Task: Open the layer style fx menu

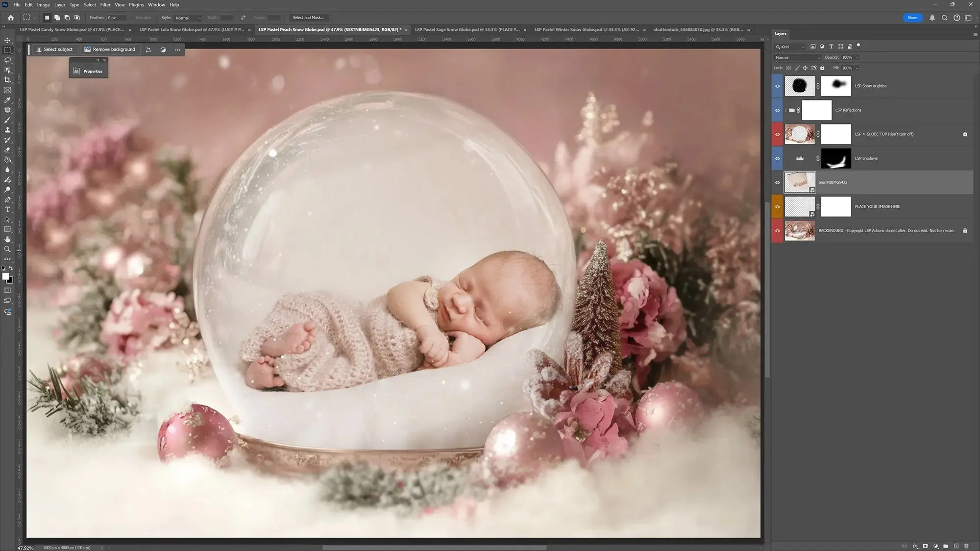Action: tap(915, 546)
